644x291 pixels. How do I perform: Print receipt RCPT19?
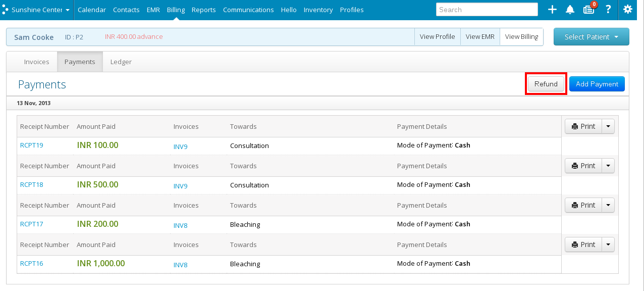[x=583, y=126]
